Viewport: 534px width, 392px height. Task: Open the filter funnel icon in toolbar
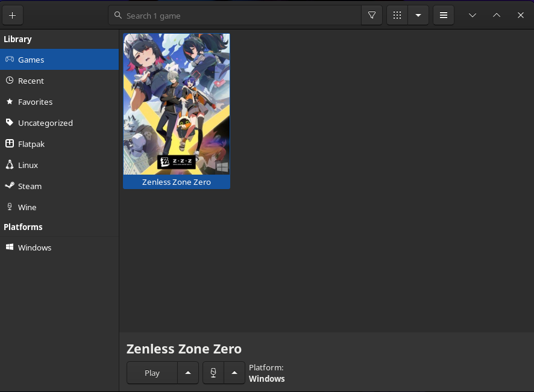[372, 15]
